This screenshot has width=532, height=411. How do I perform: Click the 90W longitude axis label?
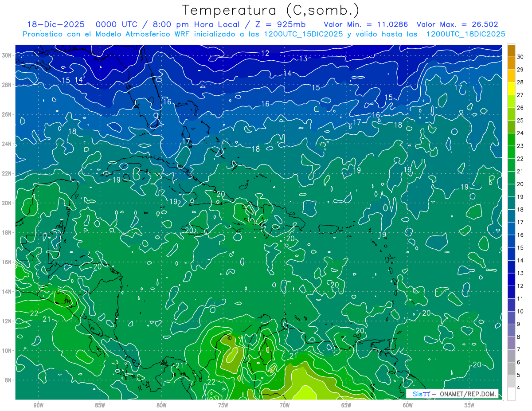tap(38, 405)
